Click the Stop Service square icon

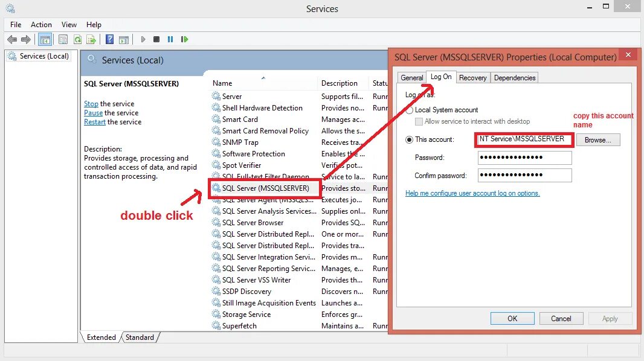pyautogui.click(x=156, y=39)
